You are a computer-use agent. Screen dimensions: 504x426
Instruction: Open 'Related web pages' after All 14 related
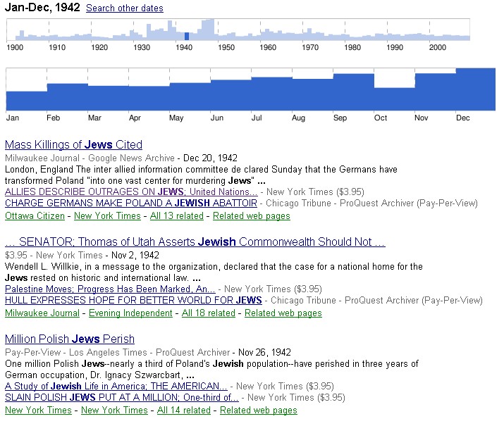coord(259,411)
